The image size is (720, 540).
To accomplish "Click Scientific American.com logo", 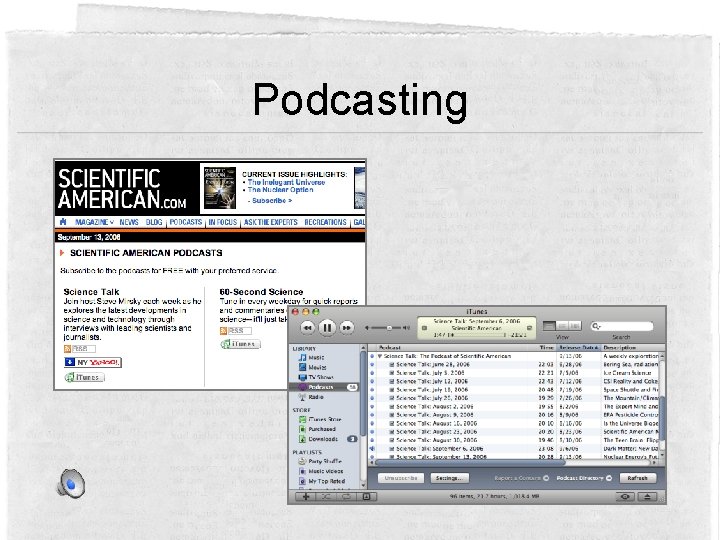I will (x=122, y=189).
